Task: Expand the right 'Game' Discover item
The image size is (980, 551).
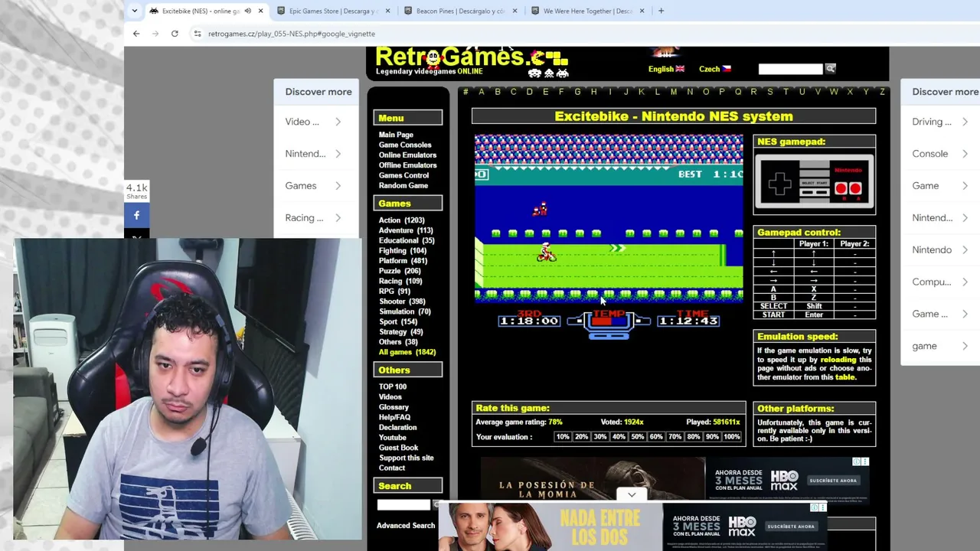Action: point(940,186)
